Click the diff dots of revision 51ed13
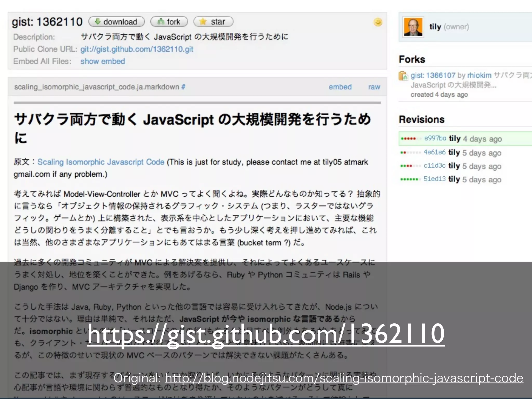The height and width of the screenshot is (399, 532). coord(410,179)
